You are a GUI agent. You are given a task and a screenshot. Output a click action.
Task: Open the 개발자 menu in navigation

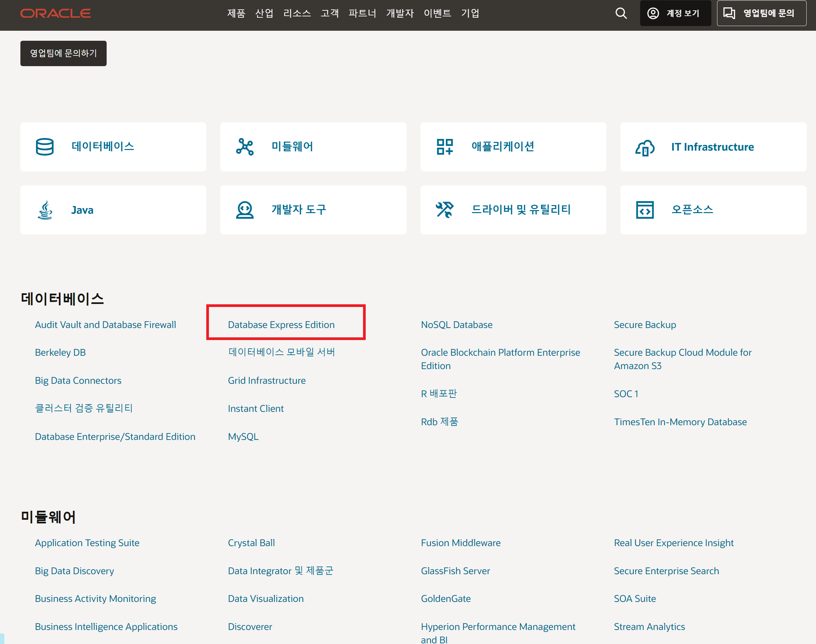click(400, 14)
